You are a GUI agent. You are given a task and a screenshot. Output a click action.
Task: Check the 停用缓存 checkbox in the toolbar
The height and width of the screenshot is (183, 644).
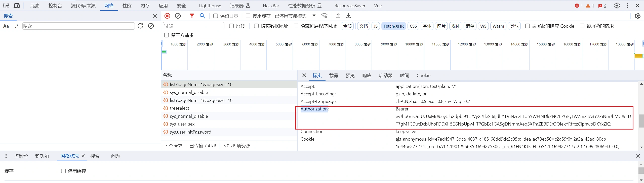(248, 16)
